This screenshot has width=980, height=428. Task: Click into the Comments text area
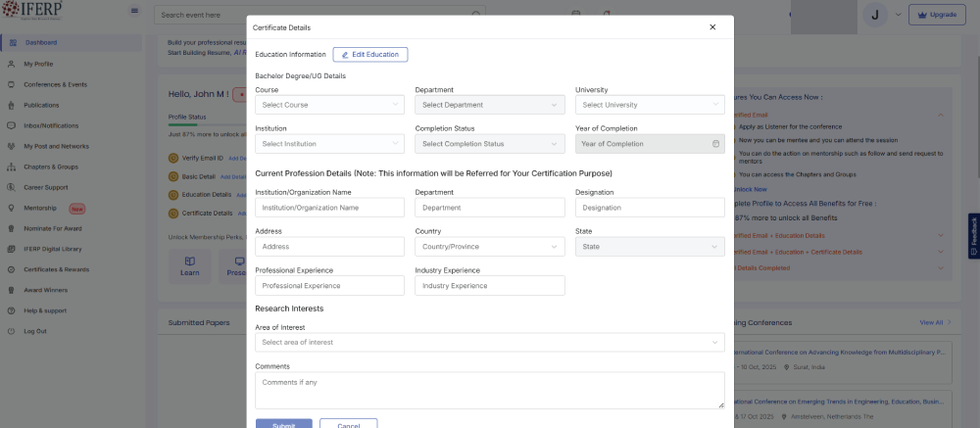(488, 391)
